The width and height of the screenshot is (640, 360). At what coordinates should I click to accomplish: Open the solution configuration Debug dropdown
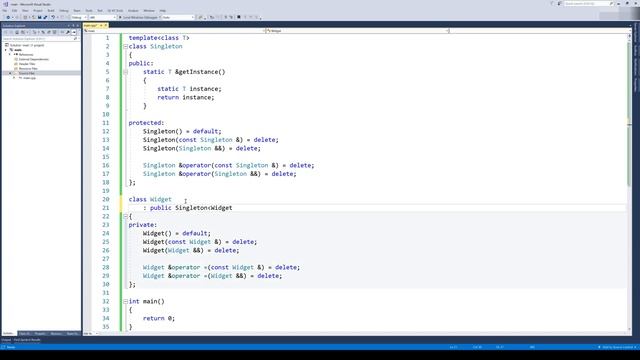[79, 17]
